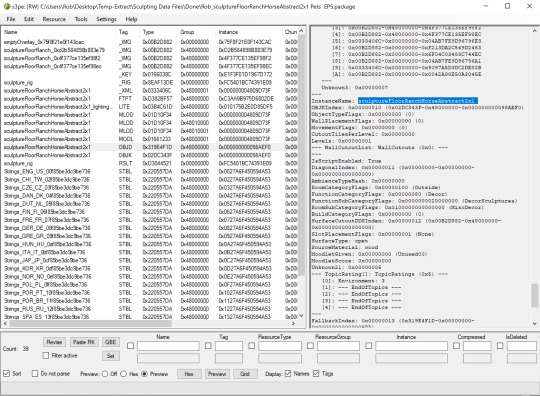Sort by the Tag column header
Image resolution: width=540 pixels, height=396 pixels.
point(127,32)
